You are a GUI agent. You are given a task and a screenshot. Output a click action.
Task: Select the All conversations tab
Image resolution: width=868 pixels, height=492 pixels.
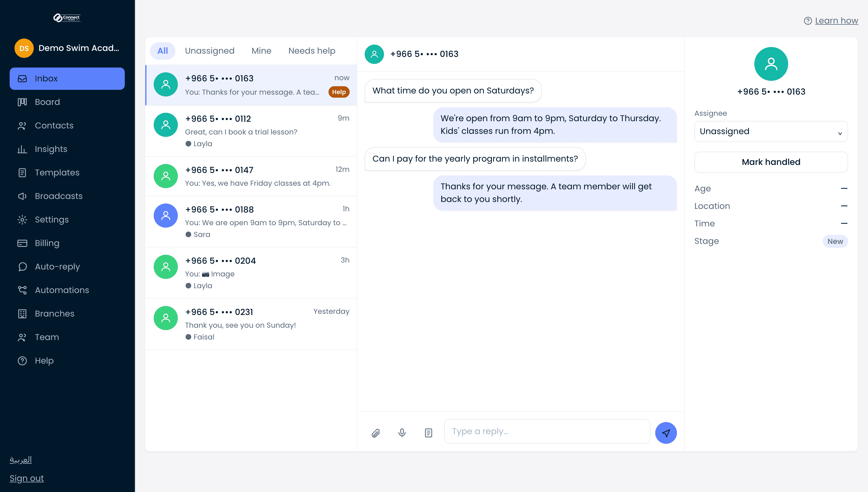[162, 51]
